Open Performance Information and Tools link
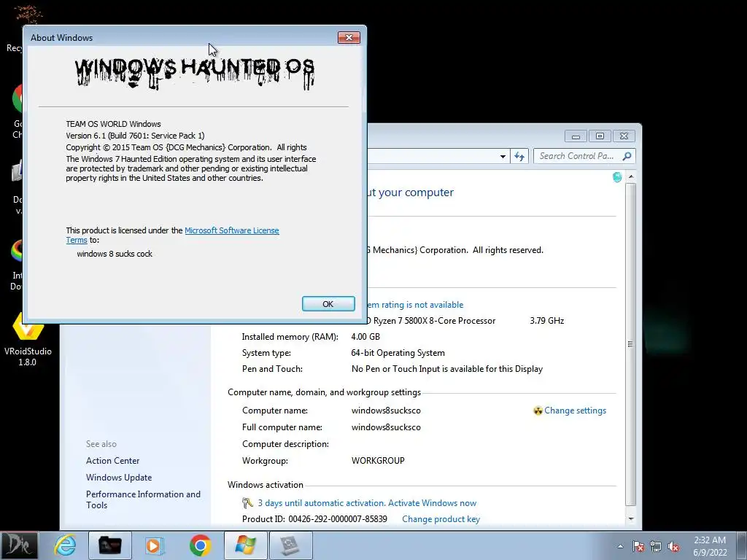This screenshot has width=747, height=560. click(x=143, y=499)
